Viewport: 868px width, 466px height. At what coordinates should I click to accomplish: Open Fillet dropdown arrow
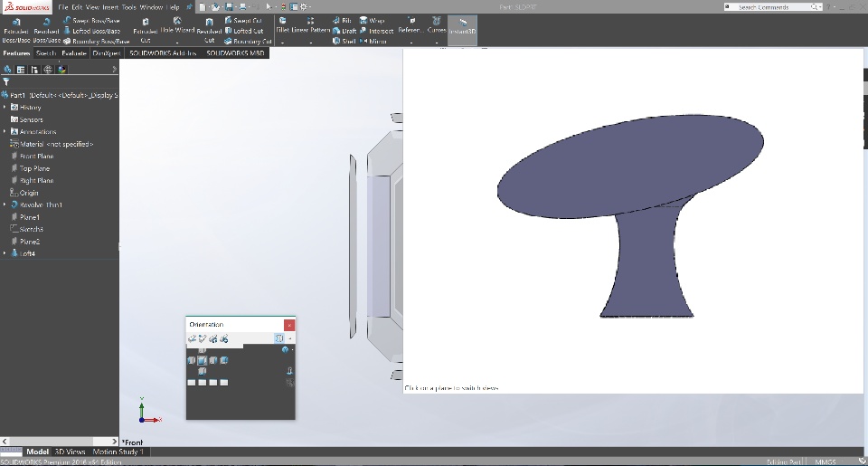click(x=282, y=43)
